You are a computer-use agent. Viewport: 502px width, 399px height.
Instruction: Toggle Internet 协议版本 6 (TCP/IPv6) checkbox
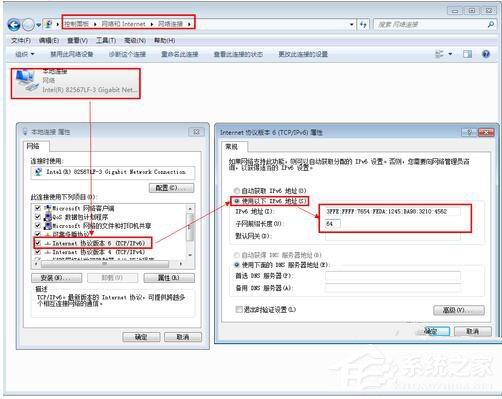pyautogui.click(x=38, y=243)
